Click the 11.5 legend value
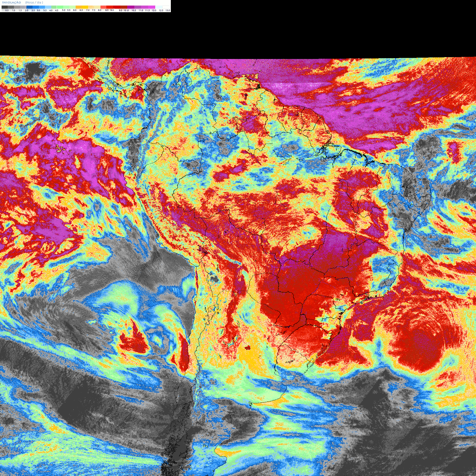 click(x=147, y=10)
